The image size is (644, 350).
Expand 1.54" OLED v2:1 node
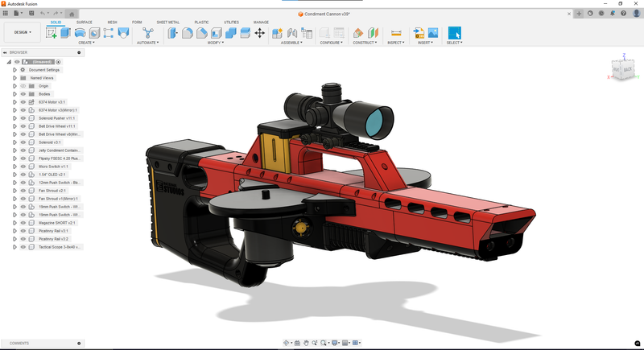(x=14, y=175)
